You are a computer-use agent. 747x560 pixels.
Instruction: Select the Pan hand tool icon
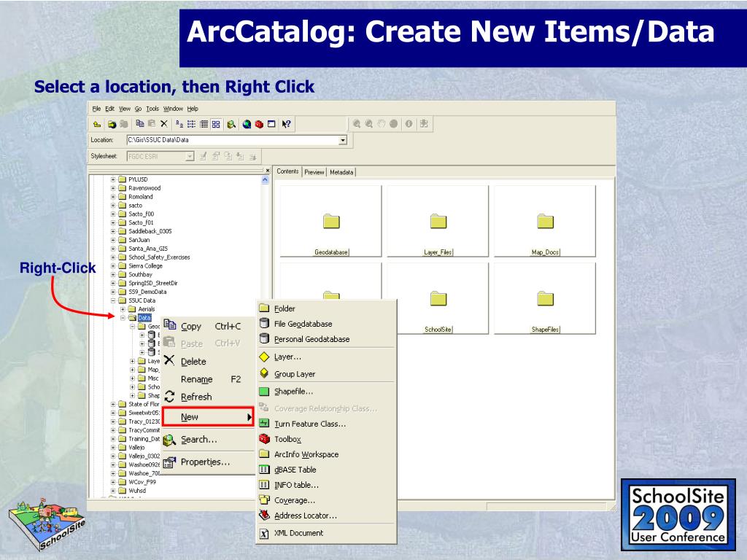click(x=381, y=124)
